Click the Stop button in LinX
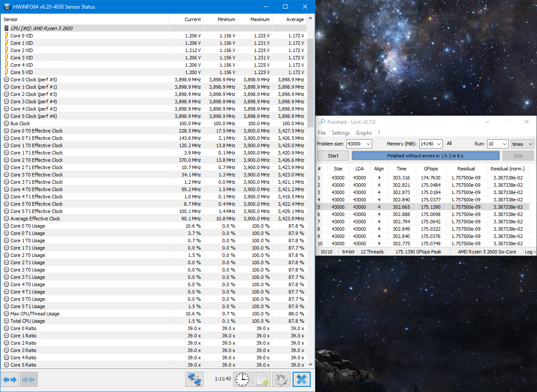The image size is (537, 392). [518, 156]
